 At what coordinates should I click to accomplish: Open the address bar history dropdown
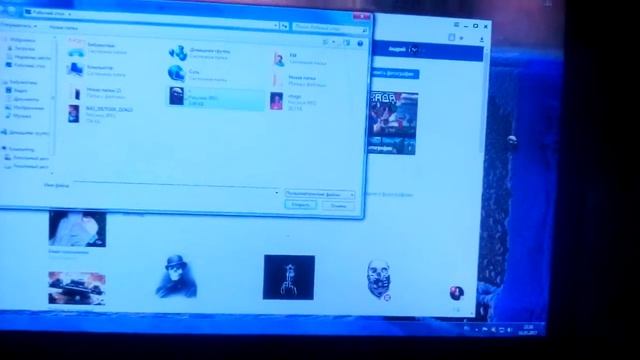tap(276, 26)
